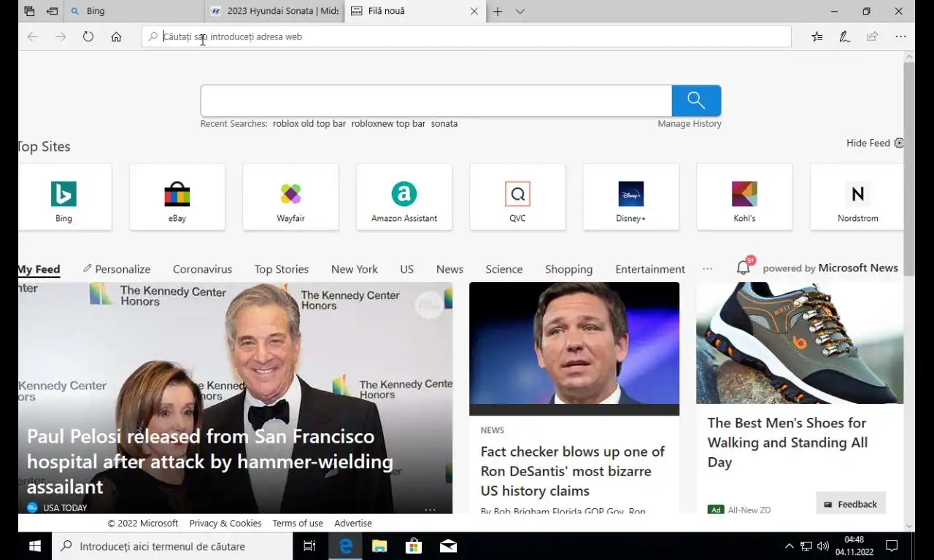Open the feed notifications bell
The width and height of the screenshot is (934, 560).
pos(744,268)
